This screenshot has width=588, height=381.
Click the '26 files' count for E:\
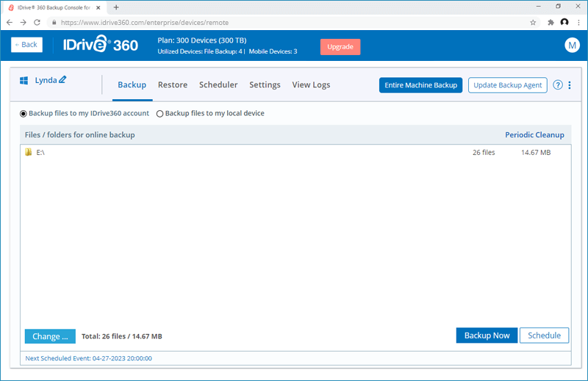point(484,153)
